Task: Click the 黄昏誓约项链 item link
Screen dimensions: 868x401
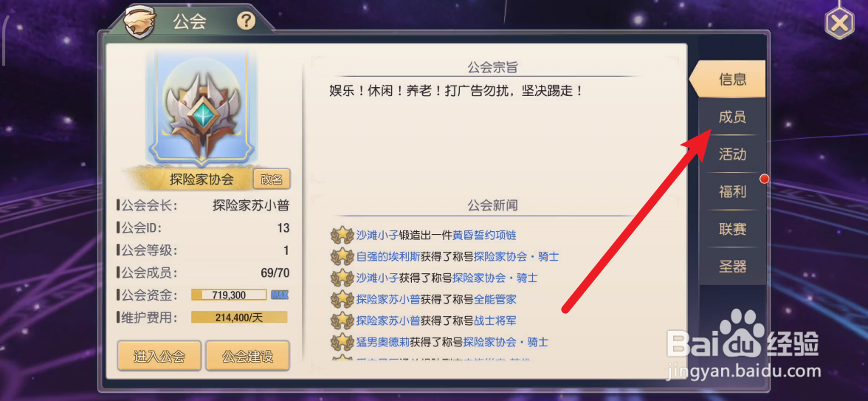Action: pyautogui.click(x=484, y=236)
